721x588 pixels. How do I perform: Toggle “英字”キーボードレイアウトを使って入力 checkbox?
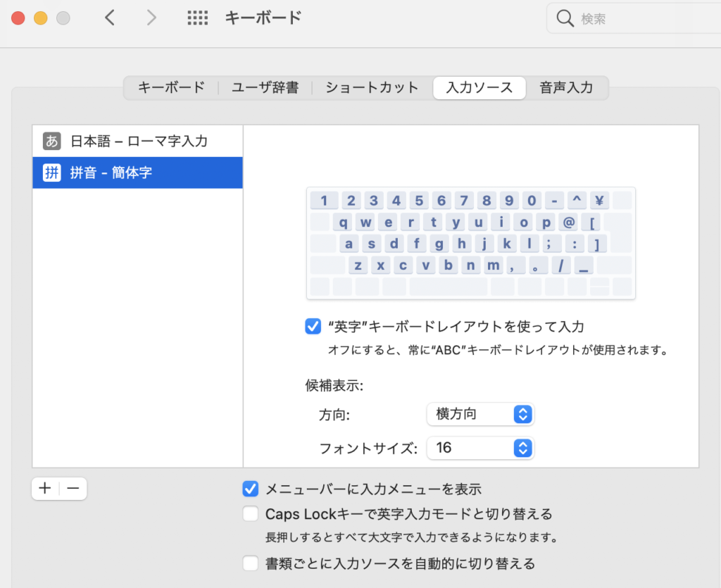pos(313,327)
